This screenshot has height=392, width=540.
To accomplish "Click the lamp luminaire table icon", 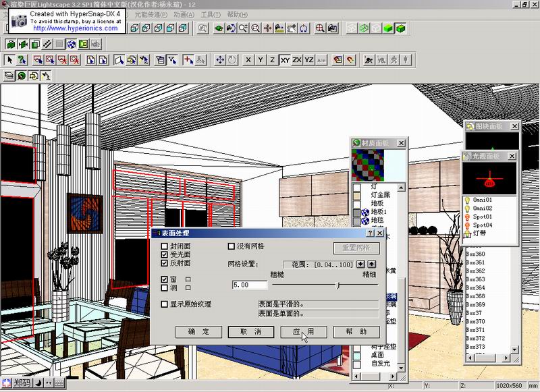I will coord(45,76).
